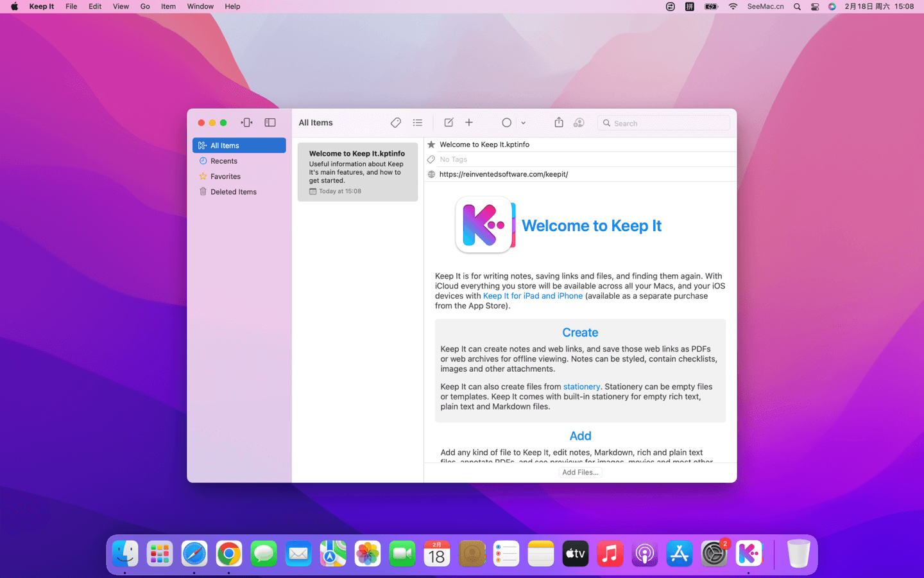The image size is (924, 578).
Task: Open Keep It for iPad and iPhone link
Action: [x=533, y=296]
